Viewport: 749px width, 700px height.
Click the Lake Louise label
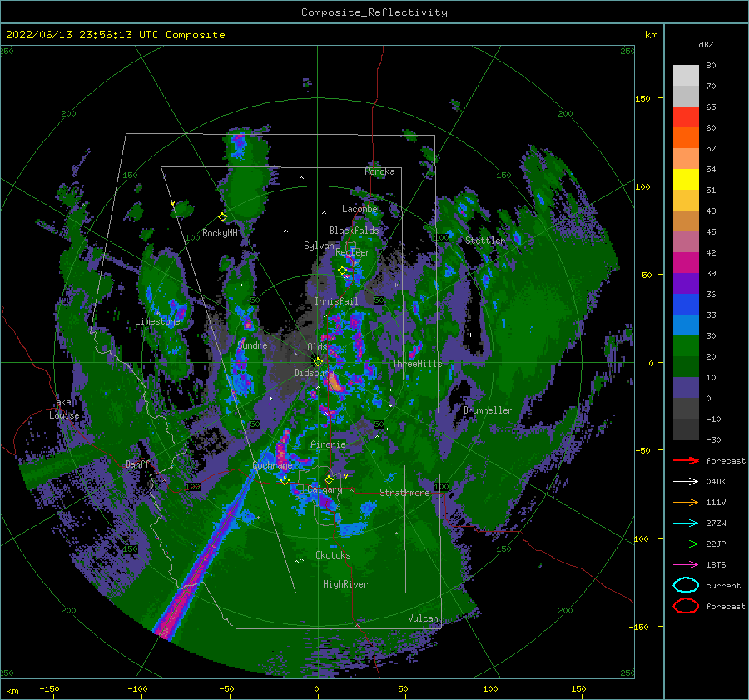pyautogui.click(x=64, y=409)
